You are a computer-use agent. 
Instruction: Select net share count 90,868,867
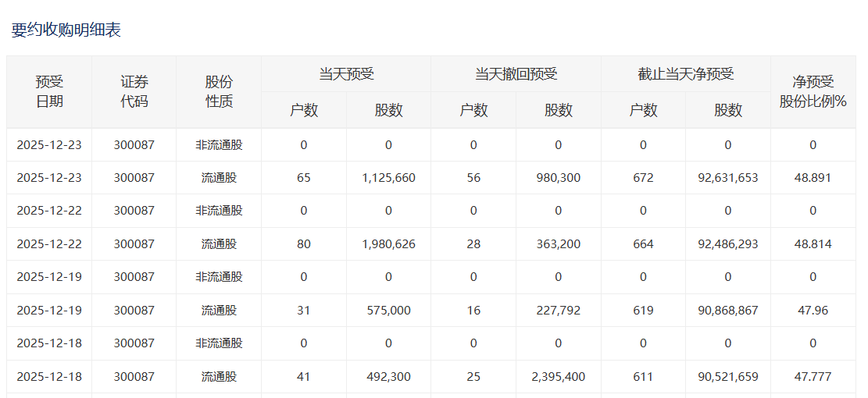(x=728, y=311)
